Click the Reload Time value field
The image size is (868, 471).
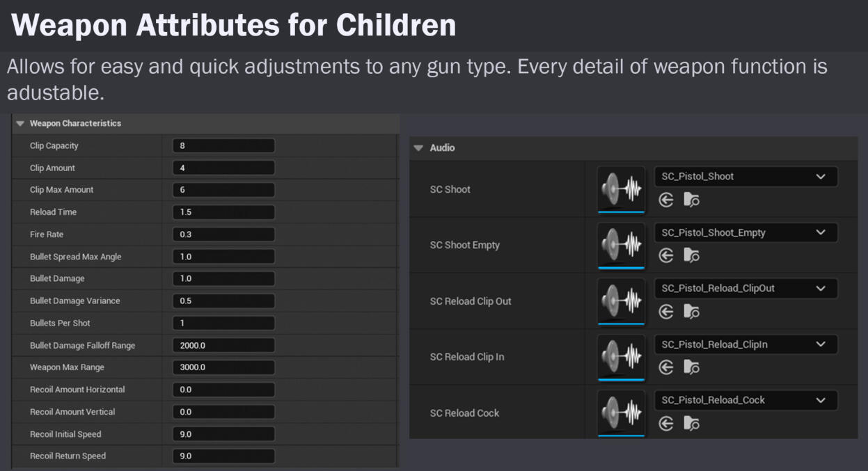(x=223, y=212)
